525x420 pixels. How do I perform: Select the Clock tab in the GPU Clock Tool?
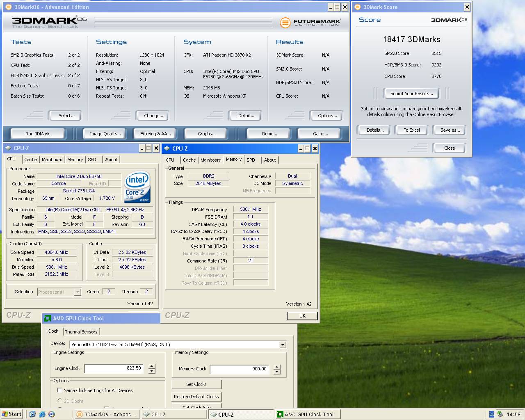[53, 331]
